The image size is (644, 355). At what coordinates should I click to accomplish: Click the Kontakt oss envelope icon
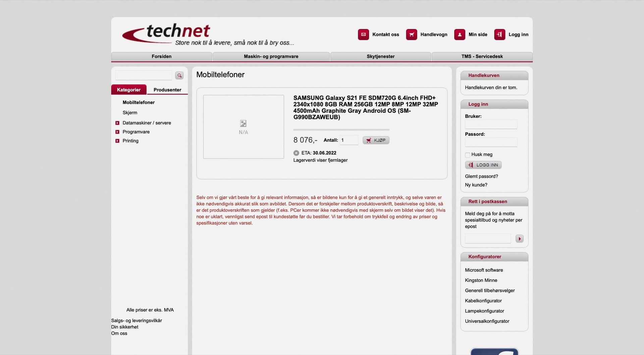point(363,35)
